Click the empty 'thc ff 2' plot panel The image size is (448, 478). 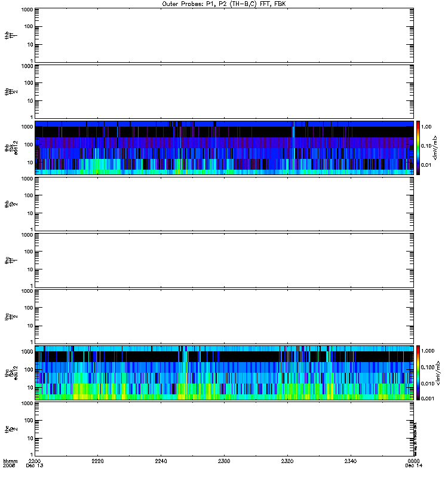pyautogui.click(x=224, y=317)
